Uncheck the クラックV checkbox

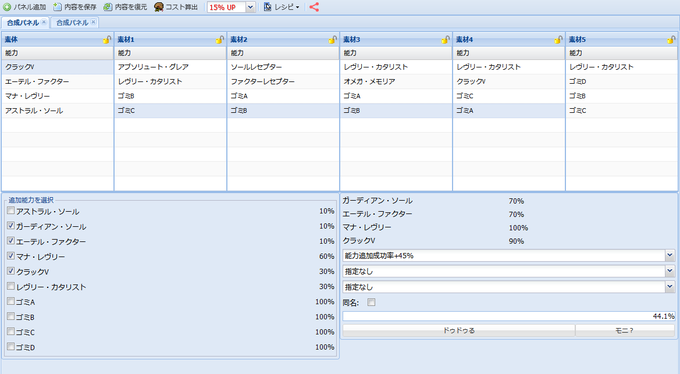(x=11, y=271)
